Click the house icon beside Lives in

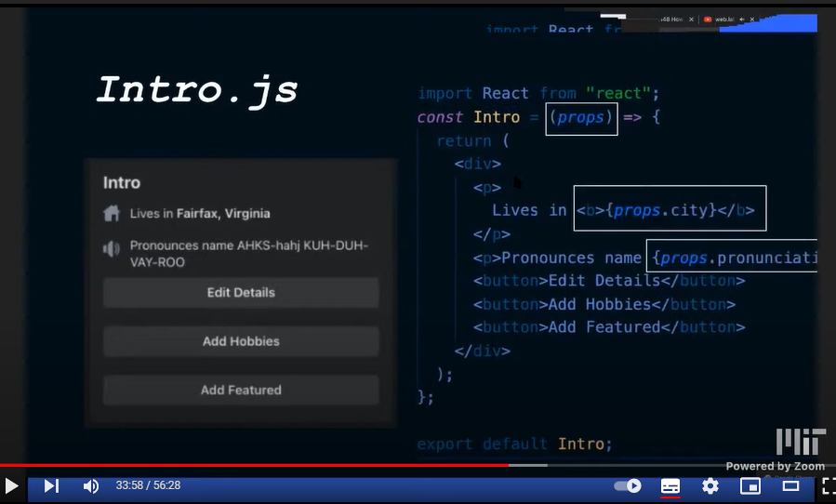(x=112, y=213)
